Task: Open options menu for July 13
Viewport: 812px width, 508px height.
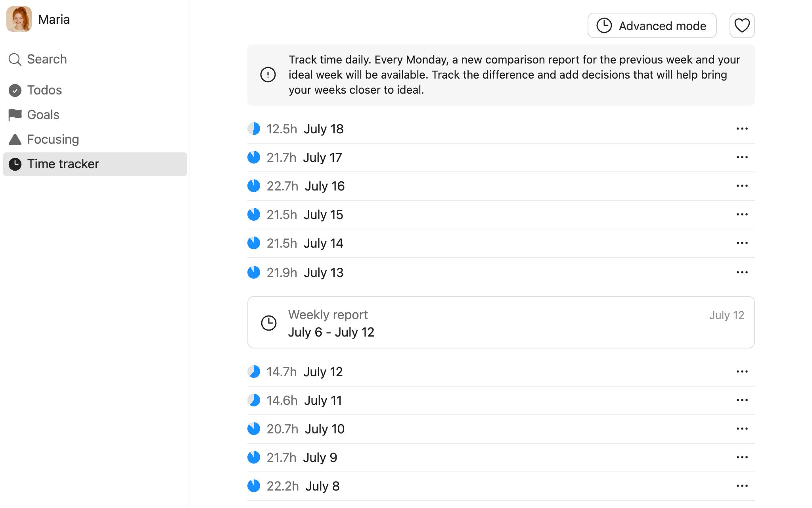Action: (x=742, y=272)
